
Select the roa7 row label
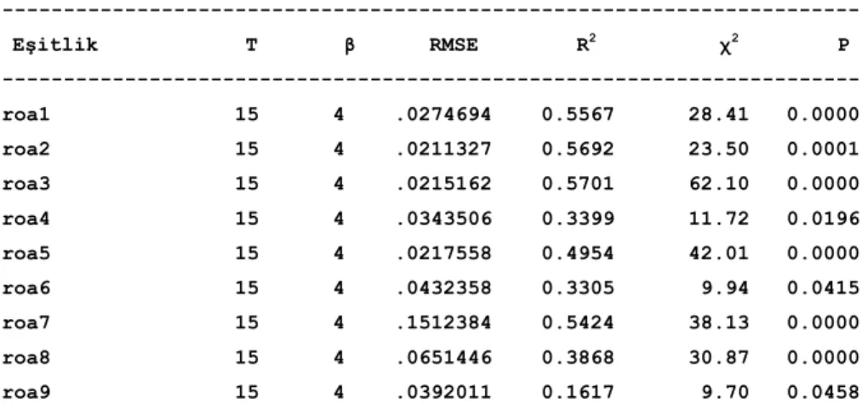26,323
